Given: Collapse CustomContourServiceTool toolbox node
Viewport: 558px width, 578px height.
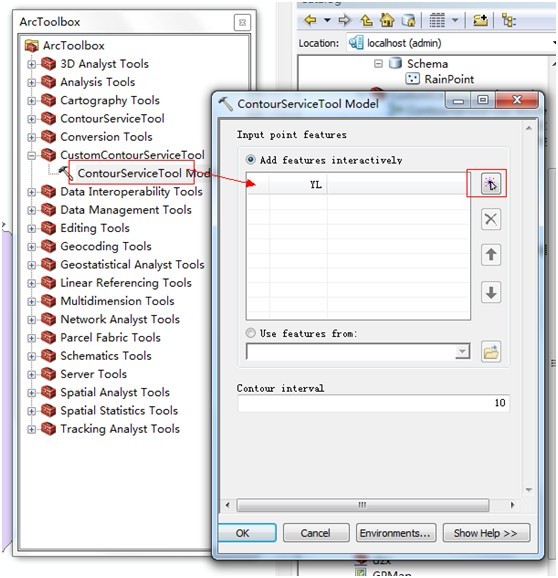Looking at the screenshot, I should [32, 155].
